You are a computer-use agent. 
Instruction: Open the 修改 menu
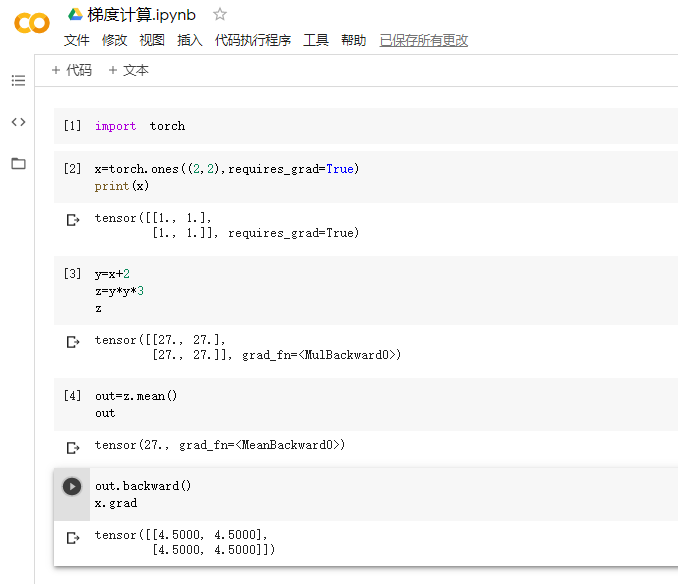[115, 40]
